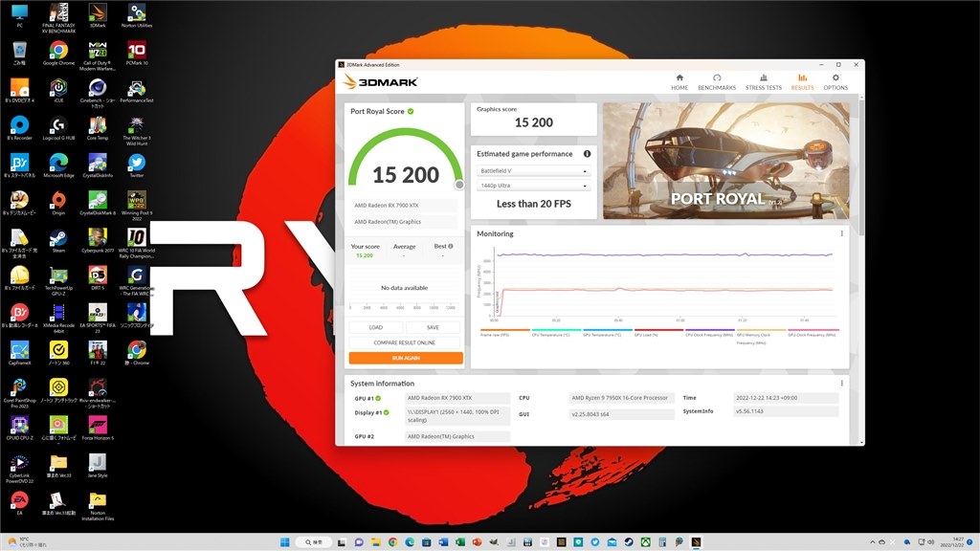The height and width of the screenshot is (551, 980).
Task: Toggle the GPU Temperature legend
Action: tap(608, 332)
